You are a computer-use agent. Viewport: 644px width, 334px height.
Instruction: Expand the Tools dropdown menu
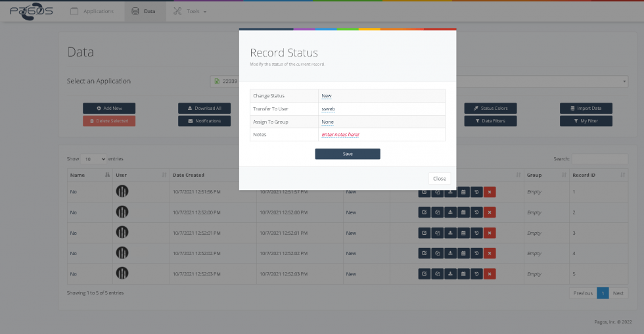[x=190, y=11]
